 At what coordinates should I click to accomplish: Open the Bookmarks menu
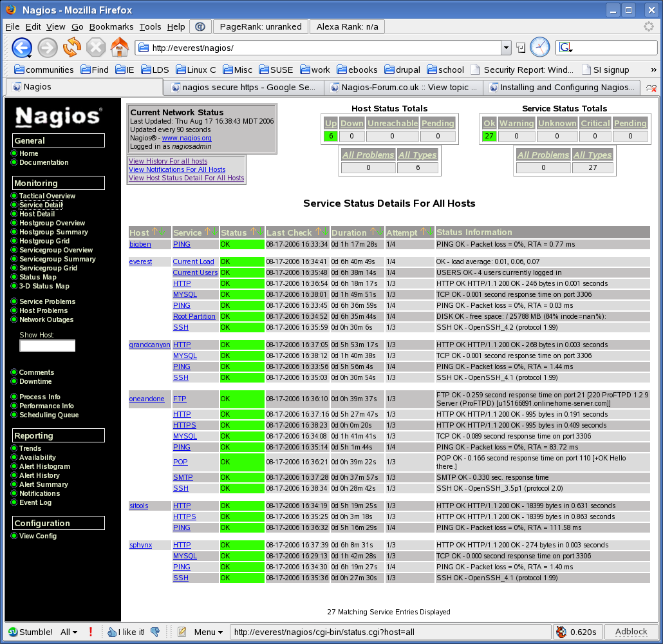[x=111, y=26]
